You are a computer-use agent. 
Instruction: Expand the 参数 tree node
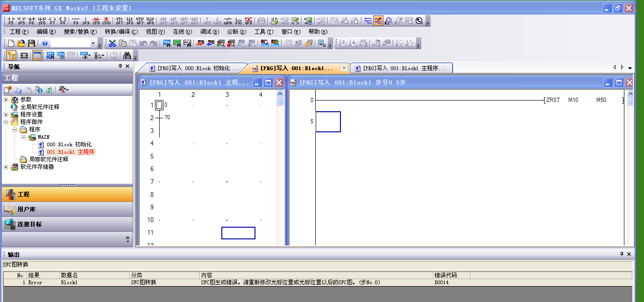(x=6, y=100)
